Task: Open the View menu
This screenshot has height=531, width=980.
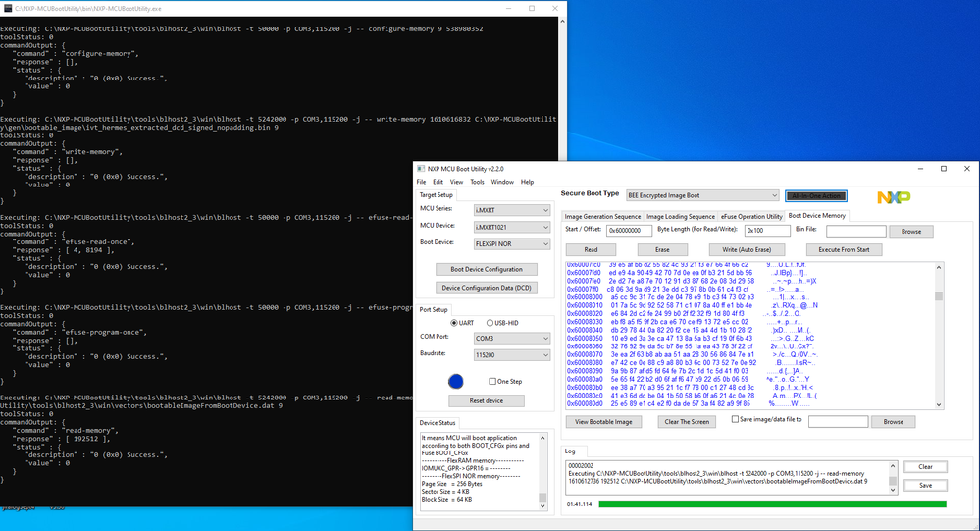Action: pos(457,182)
